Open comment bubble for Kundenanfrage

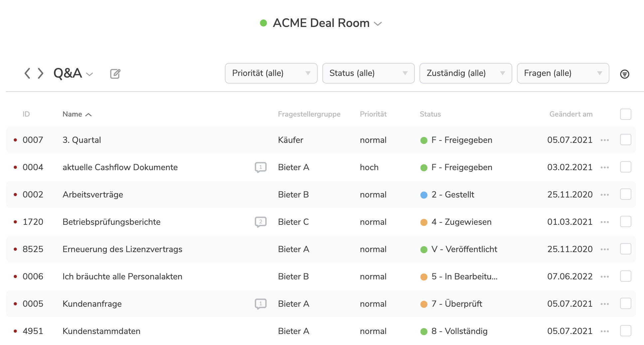[x=260, y=304]
